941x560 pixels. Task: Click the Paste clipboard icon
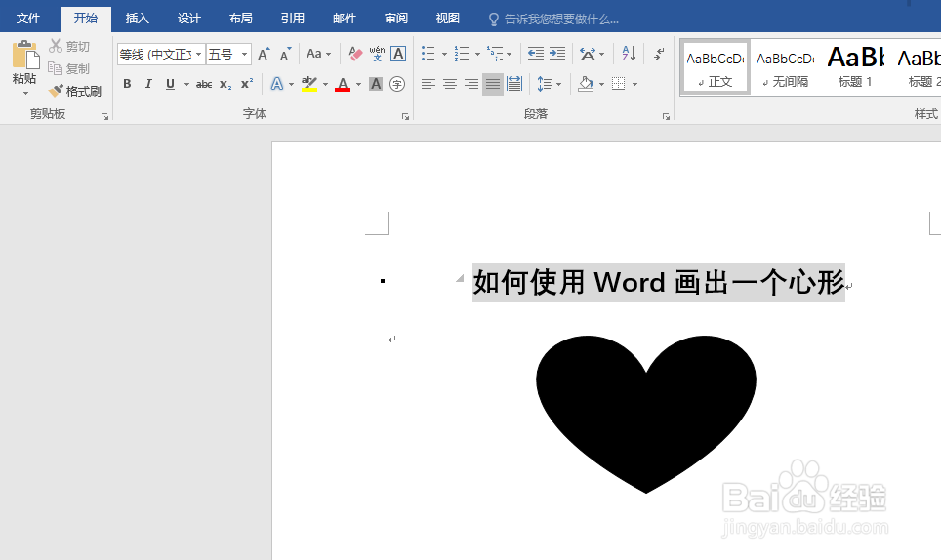(25, 56)
